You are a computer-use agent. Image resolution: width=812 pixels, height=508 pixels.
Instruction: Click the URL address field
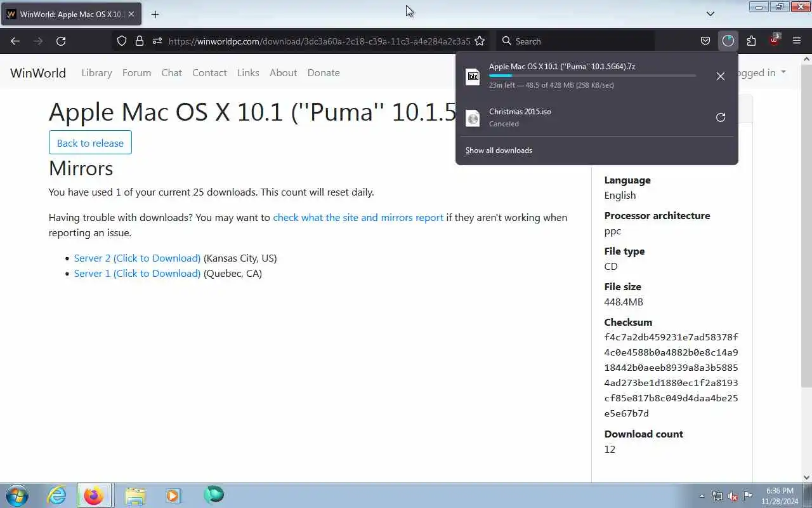coord(319,41)
